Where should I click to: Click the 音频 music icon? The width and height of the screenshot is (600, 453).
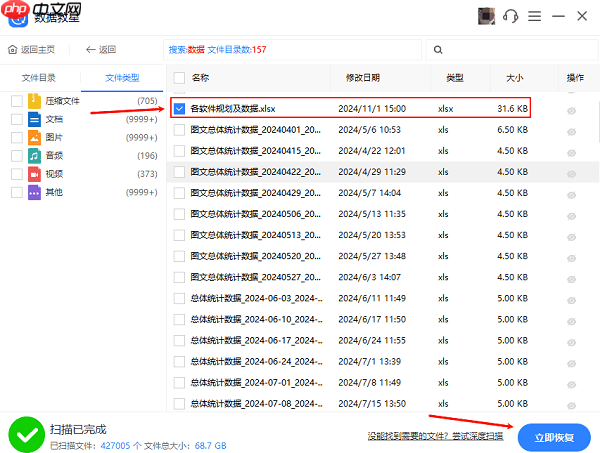(x=34, y=156)
